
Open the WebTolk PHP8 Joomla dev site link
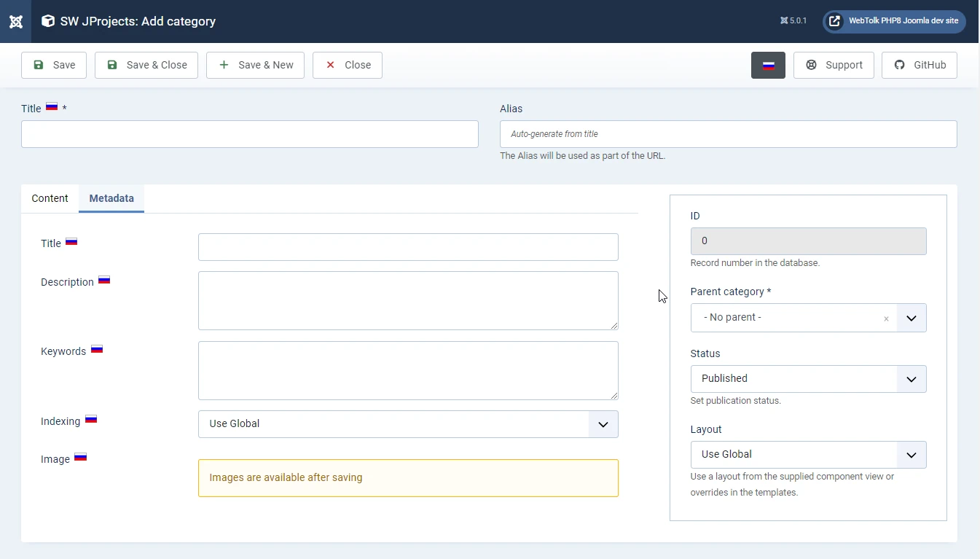pyautogui.click(x=894, y=21)
